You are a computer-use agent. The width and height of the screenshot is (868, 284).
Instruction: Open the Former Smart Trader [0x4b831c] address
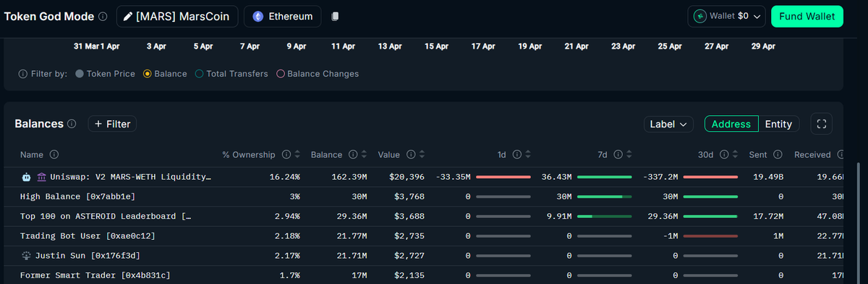[95, 276]
